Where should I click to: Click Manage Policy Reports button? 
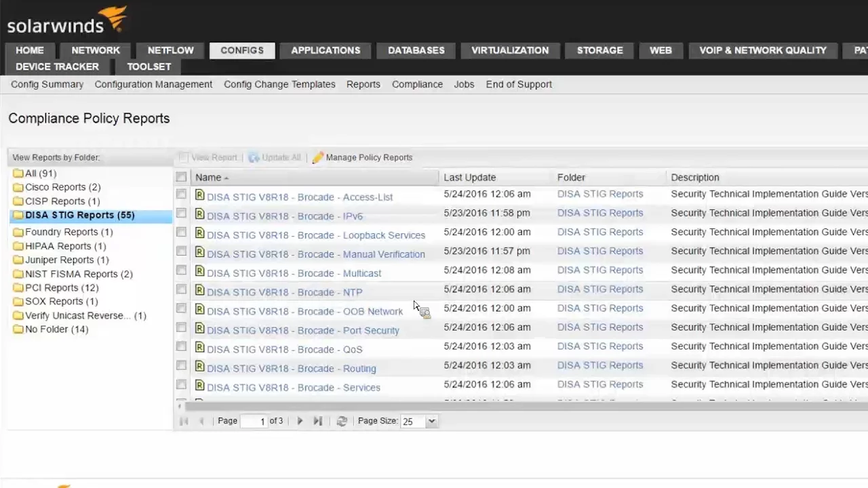[x=363, y=157]
